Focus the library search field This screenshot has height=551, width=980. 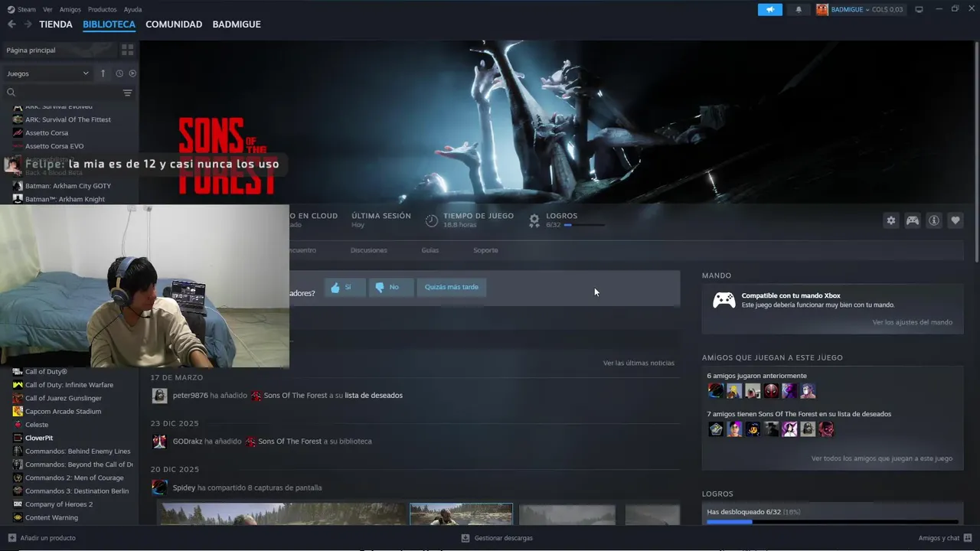[x=63, y=93]
